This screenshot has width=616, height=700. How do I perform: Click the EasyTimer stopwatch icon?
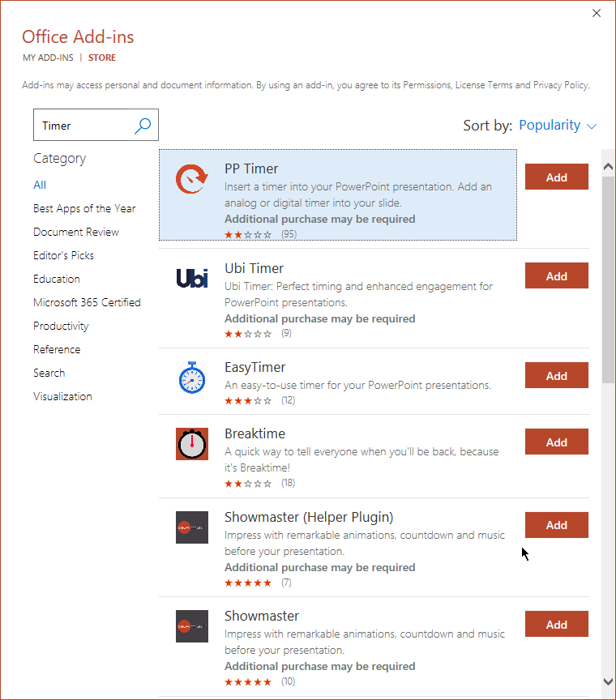tap(192, 378)
